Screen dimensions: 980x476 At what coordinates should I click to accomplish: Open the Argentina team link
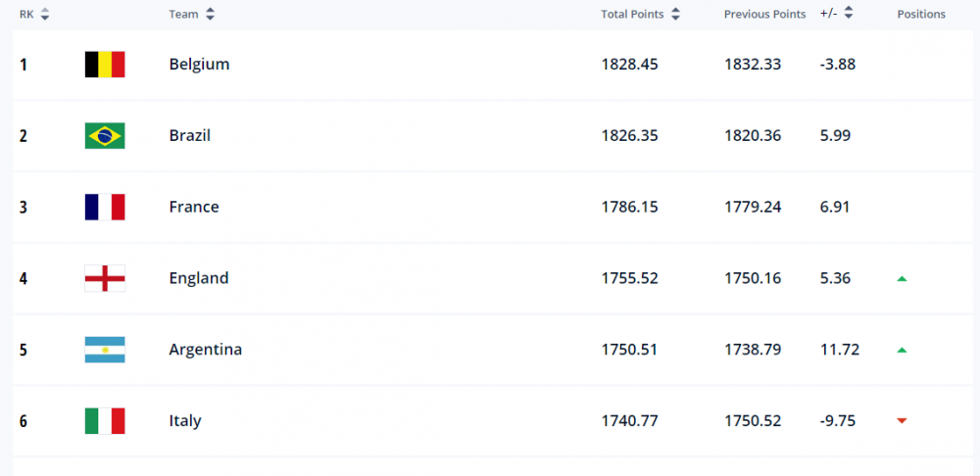click(206, 350)
